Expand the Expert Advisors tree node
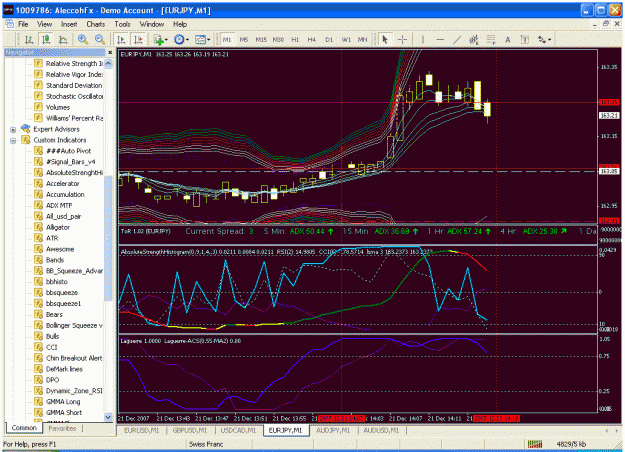The width and height of the screenshot is (625, 452). (13, 130)
